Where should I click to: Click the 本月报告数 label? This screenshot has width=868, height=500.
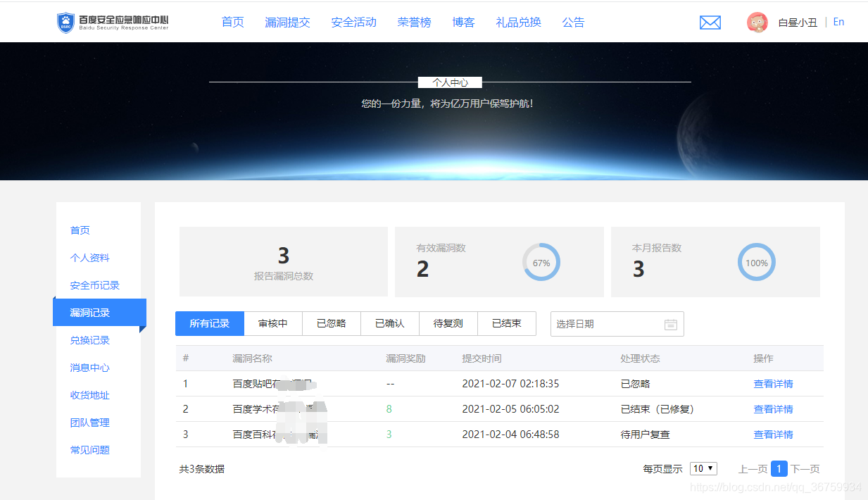pos(657,248)
